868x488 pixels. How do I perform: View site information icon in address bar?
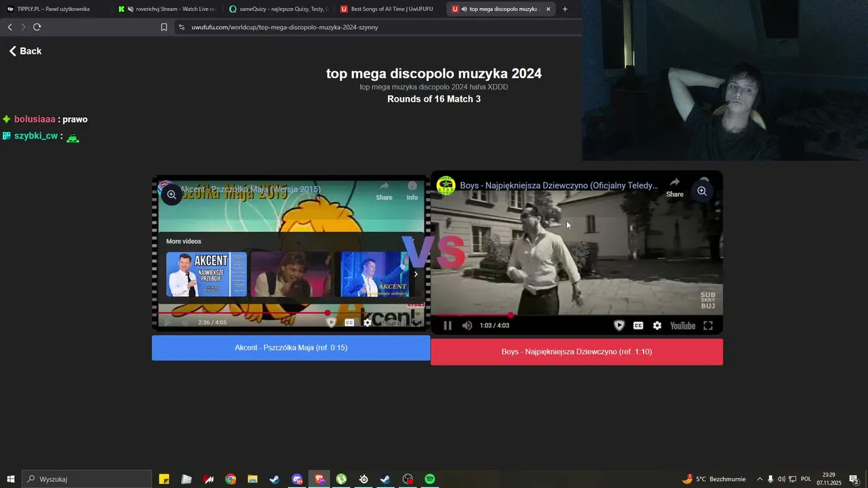coord(181,27)
